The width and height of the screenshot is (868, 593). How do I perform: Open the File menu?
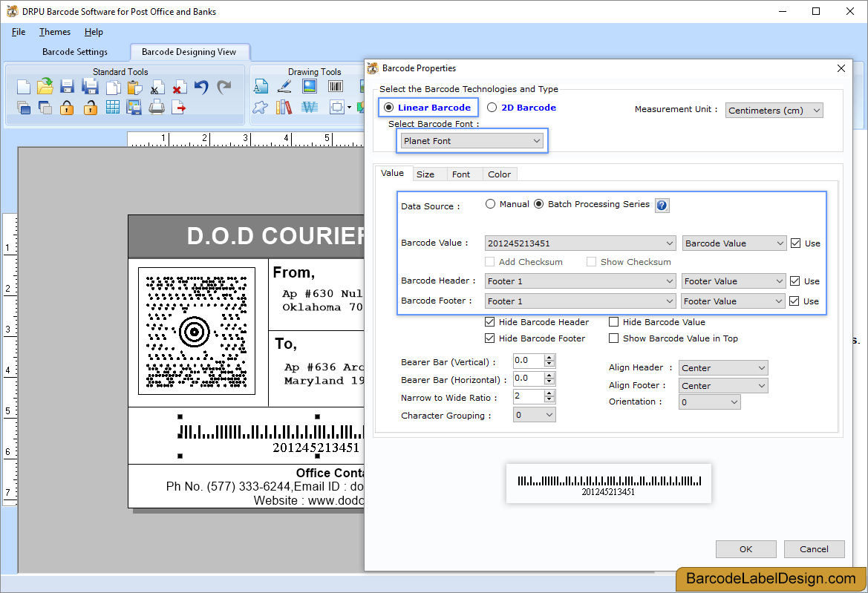pyautogui.click(x=19, y=31)
